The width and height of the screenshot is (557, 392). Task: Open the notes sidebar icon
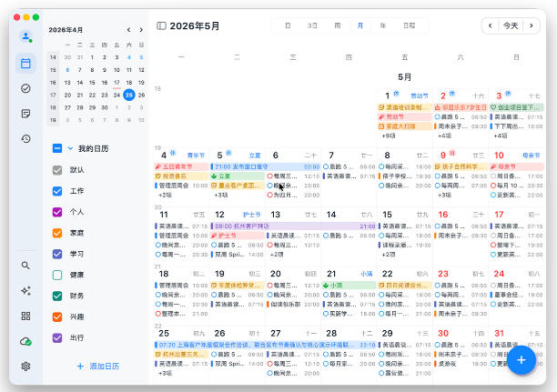(x=25, y=114)
